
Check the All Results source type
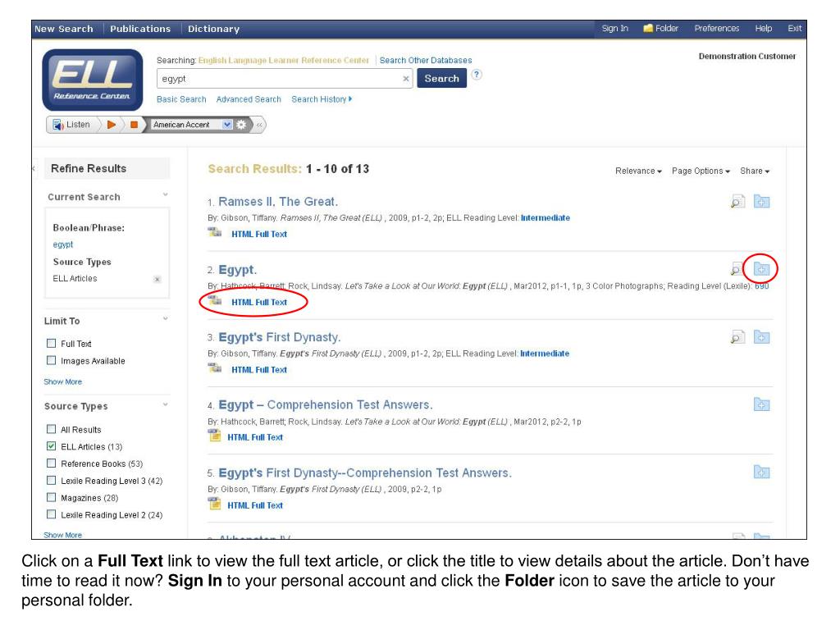pyautogui.click(x=52, y=429)
